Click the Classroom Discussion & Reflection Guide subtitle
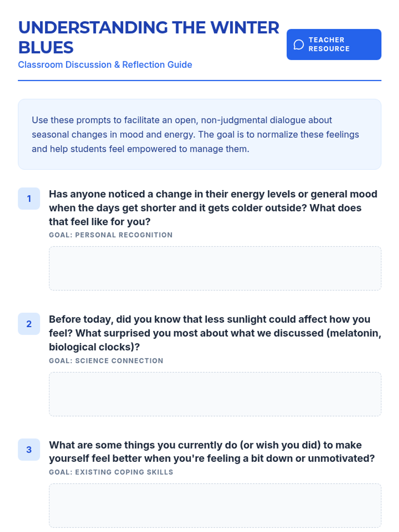The image size is (399, 532). [105, 65]
